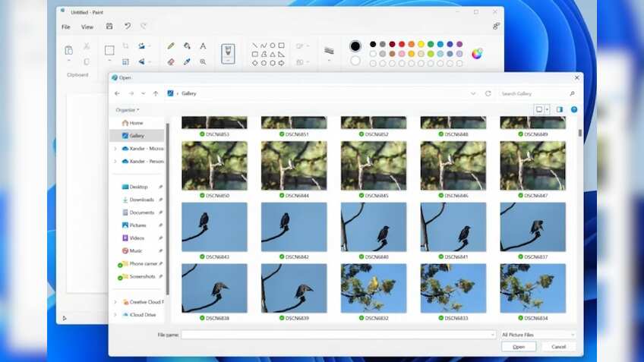Open the line Size selector in Paint
Screen dimensions: 644x362
[x=329, y=51]
